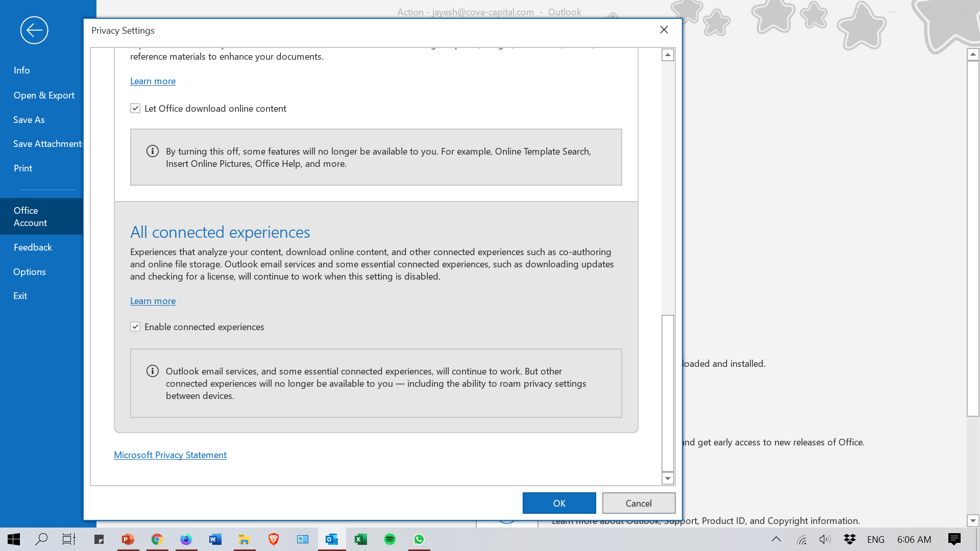Toggle the Enable connected experiences checkbox
Viewport: 980px width, 551px height.
click(135, 327)
